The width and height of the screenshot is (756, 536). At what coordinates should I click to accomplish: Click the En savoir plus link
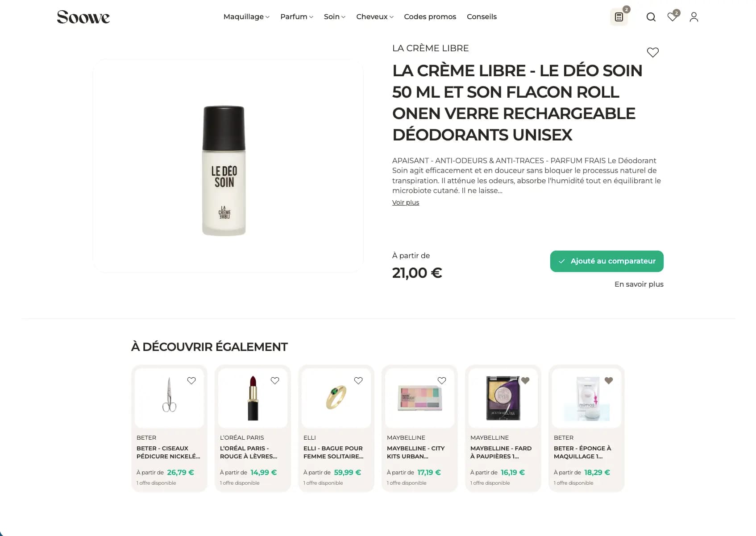639,284
